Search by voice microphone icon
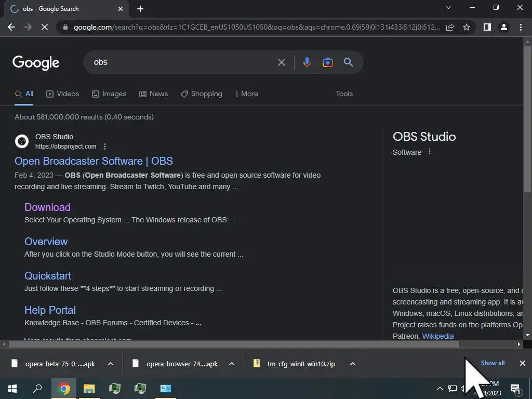532x399 pixels. (x=307, y=62)
